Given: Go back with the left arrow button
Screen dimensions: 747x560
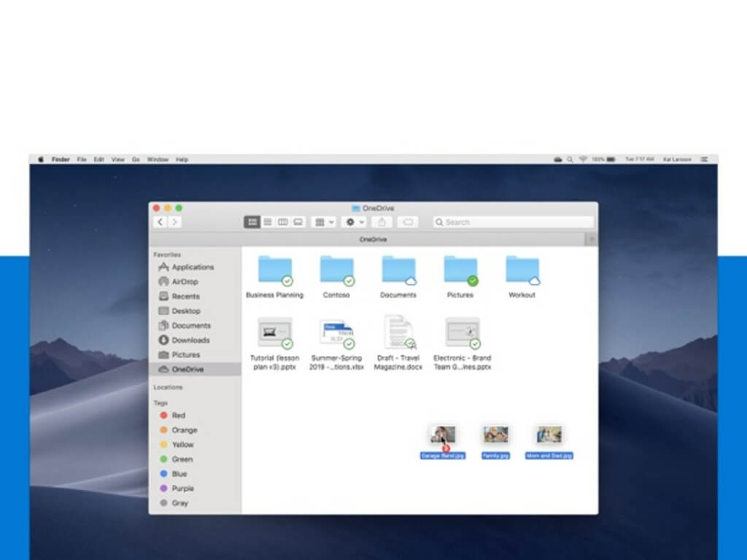Looking at the screenshot, I should point(160,222).
